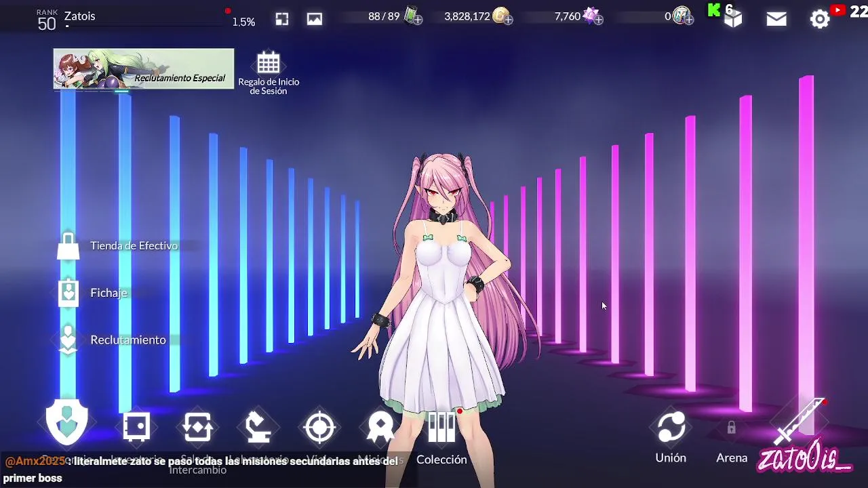
Task: Open the mail envelope inbox
Action: pos(776,19)
